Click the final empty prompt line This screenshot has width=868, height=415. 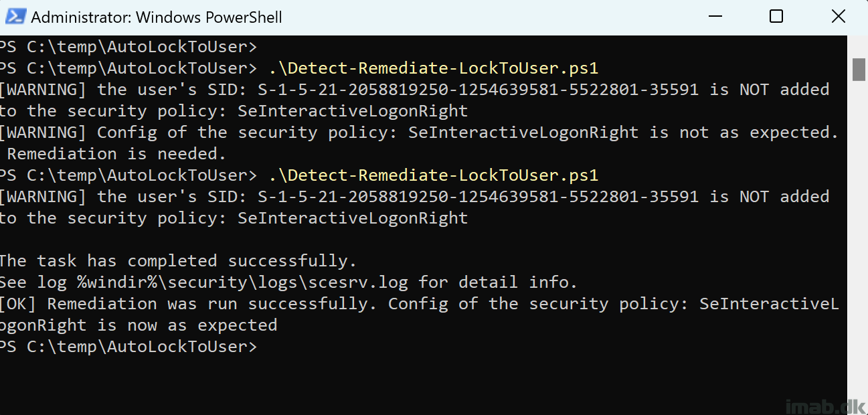click(127, 347)
